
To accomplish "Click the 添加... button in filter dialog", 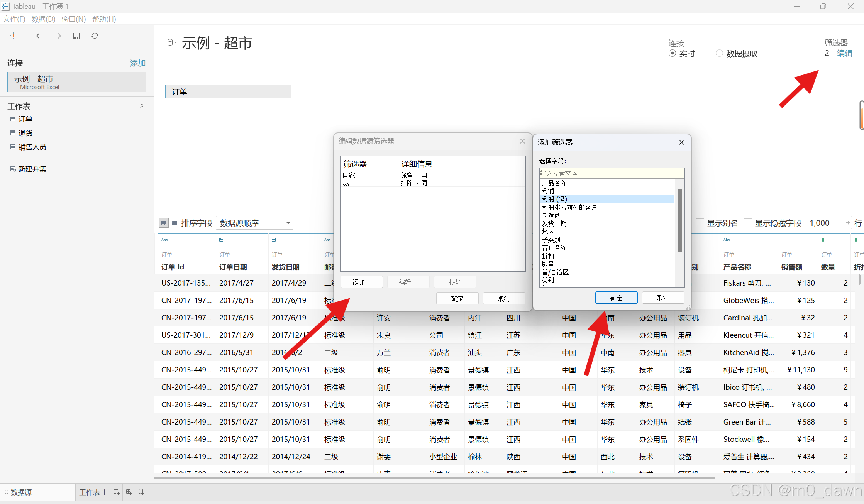I will tap(361, 282).
